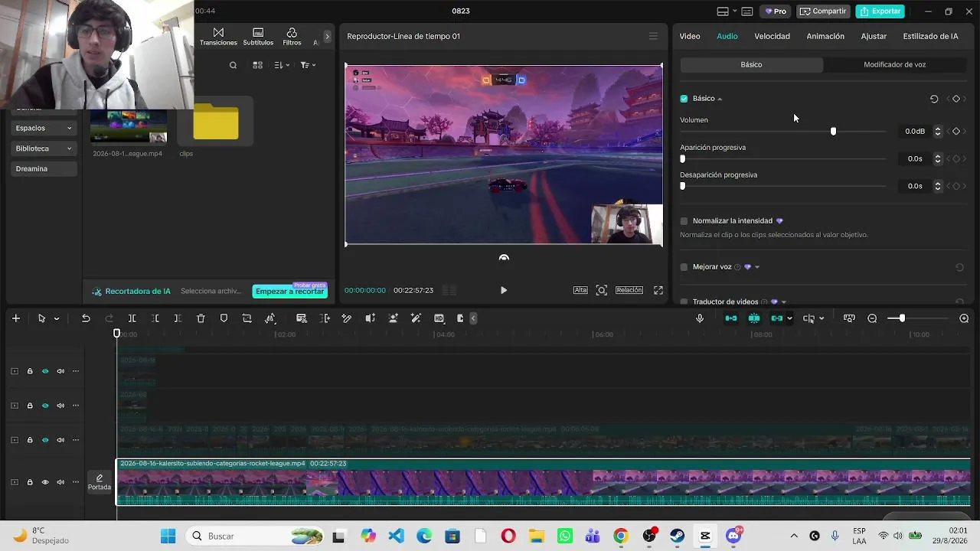Screen dimensions: 980x551
Task: Reset the Básico audio settings
Action: pyautogui.click(x=934, y=99)
